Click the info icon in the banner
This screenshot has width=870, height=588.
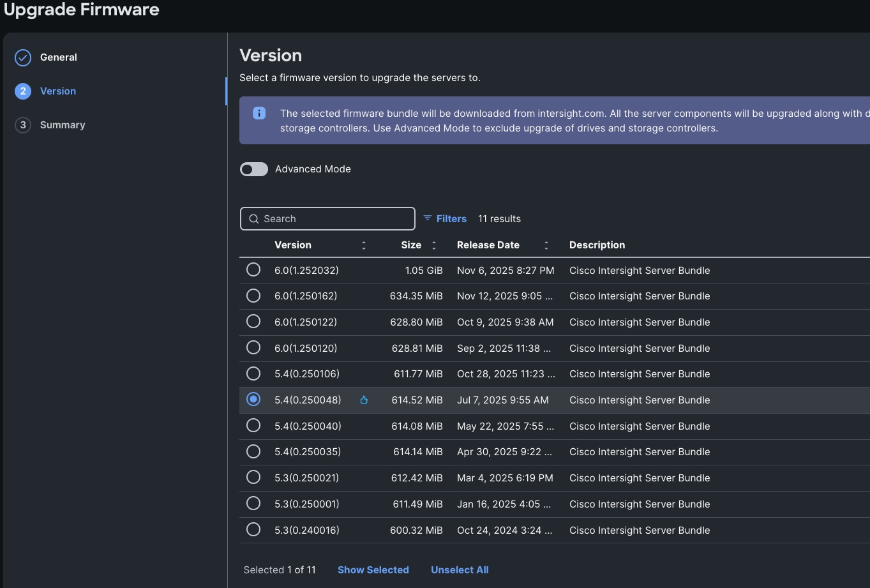point(259,113)
